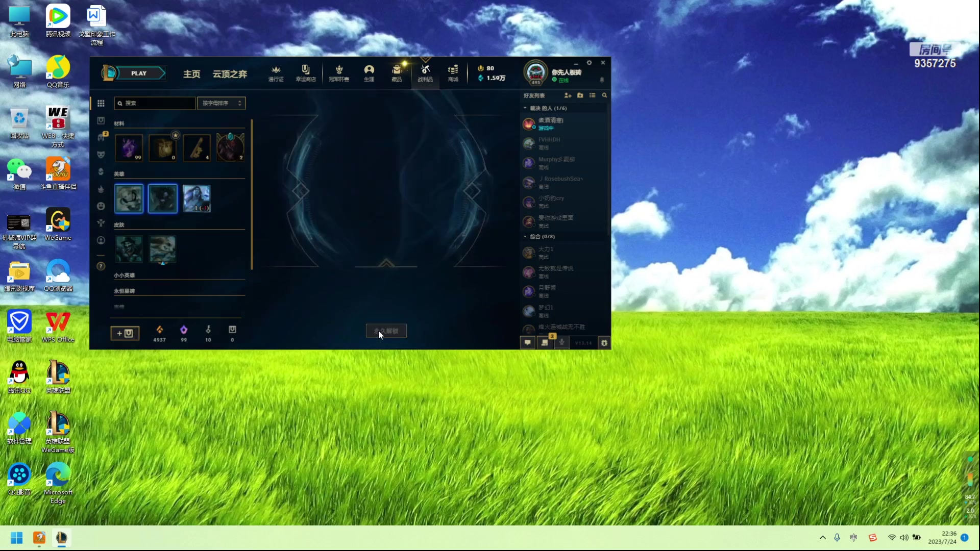Open the 生涯 profile icon
This screenshot has height=551, width=980.
point(369,73)
